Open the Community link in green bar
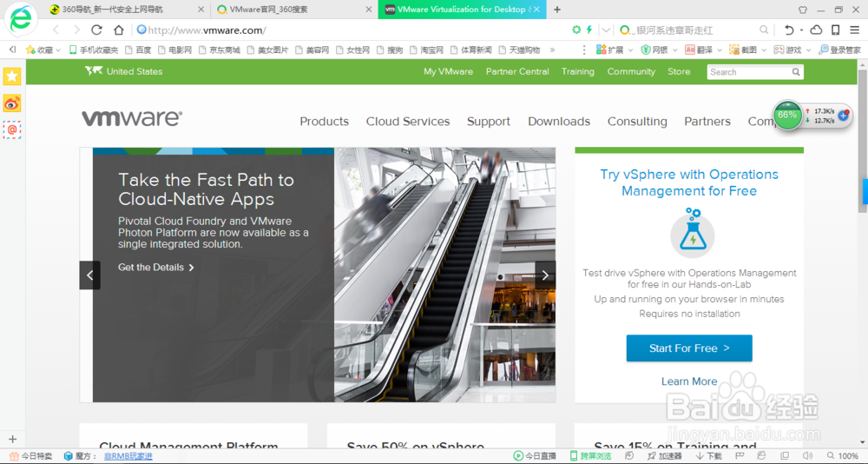 coord(631,71)
